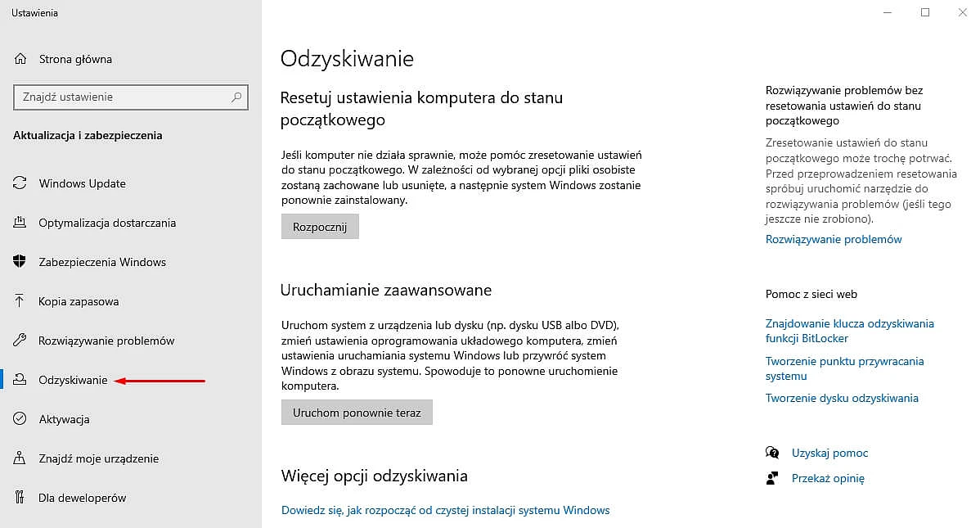Click the shield icon for Zabezpieczenia Windows
980x528 pixels.
[20, 261]
